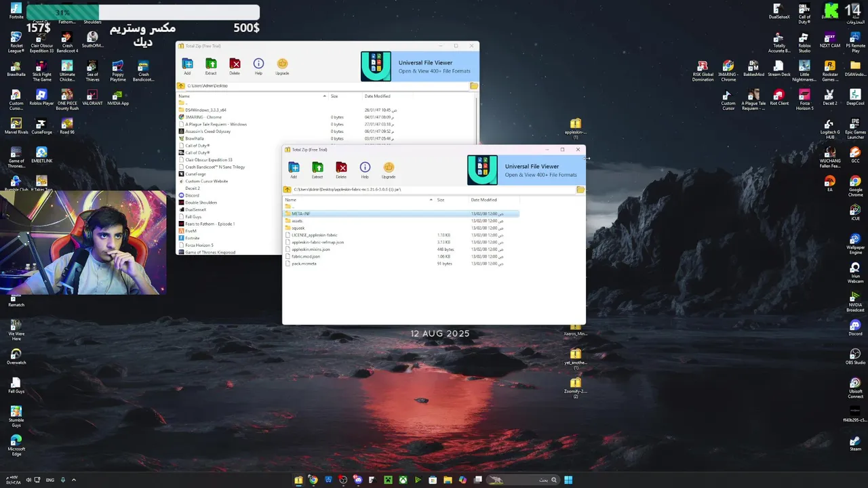Image resolution: width=868 pixels, height=488 pixels.
Task: Click Extract in front Total Zip window
Action: [317, 169]
